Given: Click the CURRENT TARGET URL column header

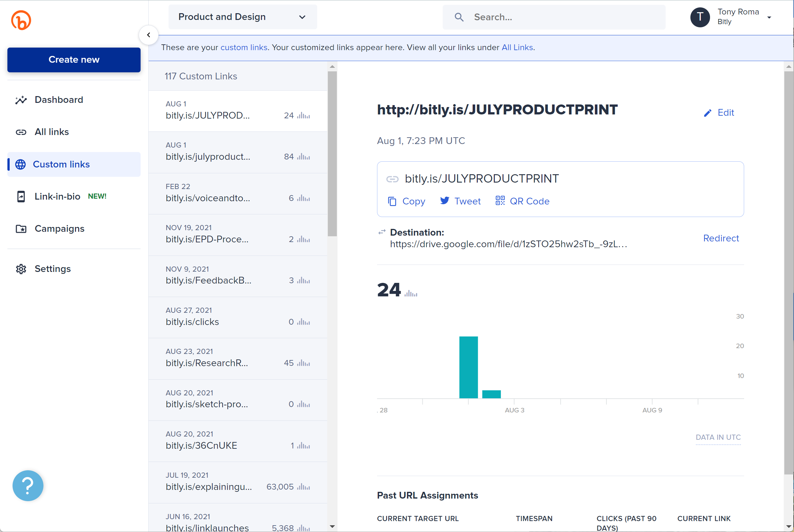Looking at the screenshot, I should coord(418,518).
